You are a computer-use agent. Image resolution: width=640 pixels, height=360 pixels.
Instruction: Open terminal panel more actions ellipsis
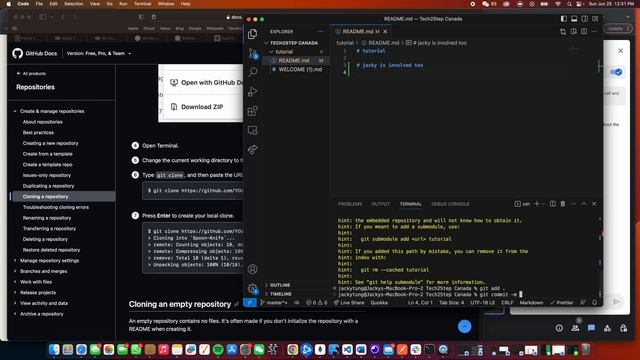pos(573,204)
